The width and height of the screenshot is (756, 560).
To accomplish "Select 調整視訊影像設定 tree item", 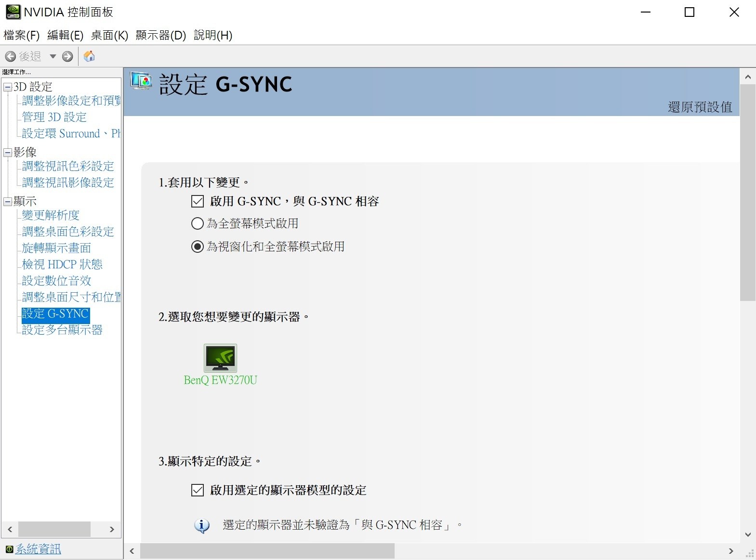I will click(68, 182).
